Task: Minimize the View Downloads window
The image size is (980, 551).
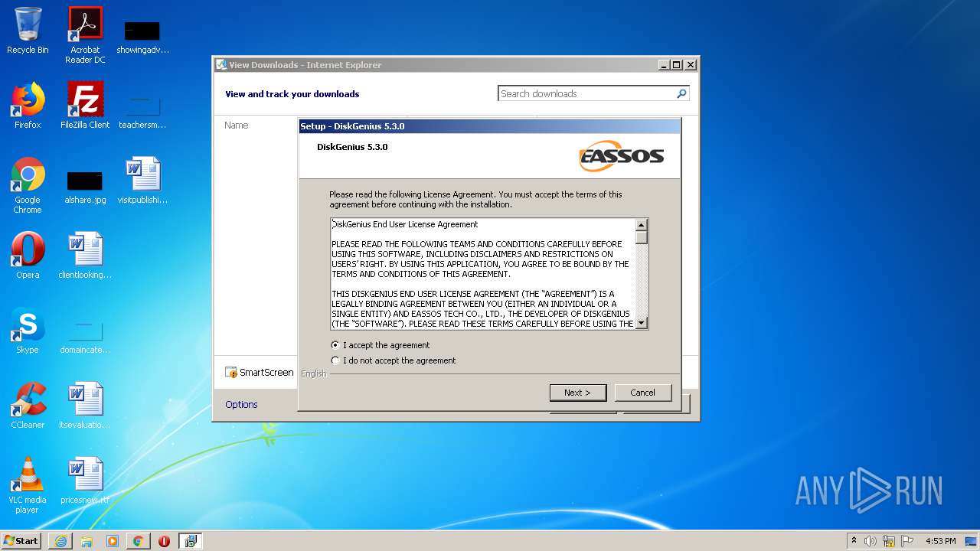Action: pyautogui.click(x=663, y=65)
